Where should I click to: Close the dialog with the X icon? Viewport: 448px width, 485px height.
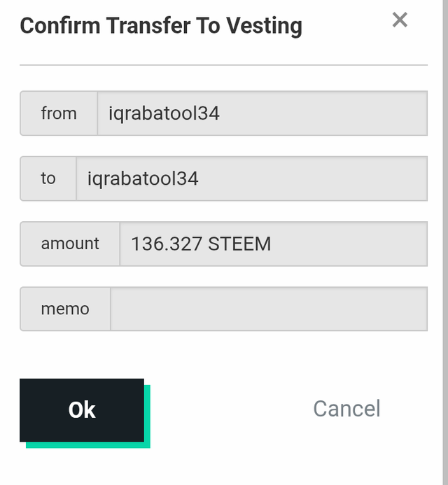pos(400,20)
